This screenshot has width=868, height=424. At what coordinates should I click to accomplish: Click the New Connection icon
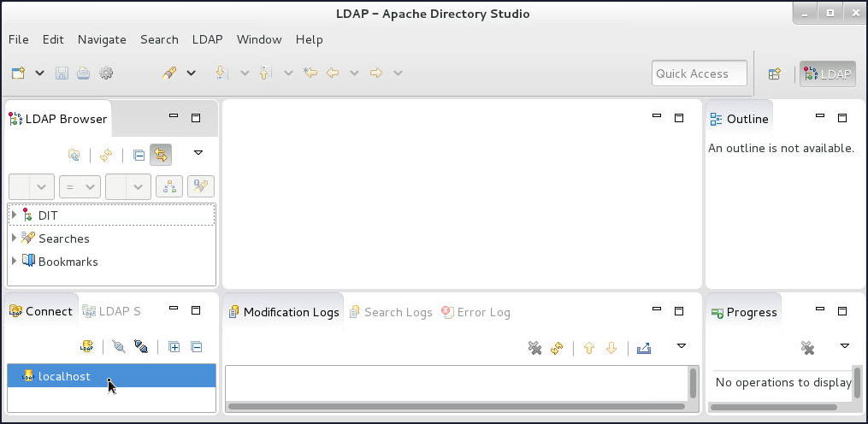(x=86, y=347)
